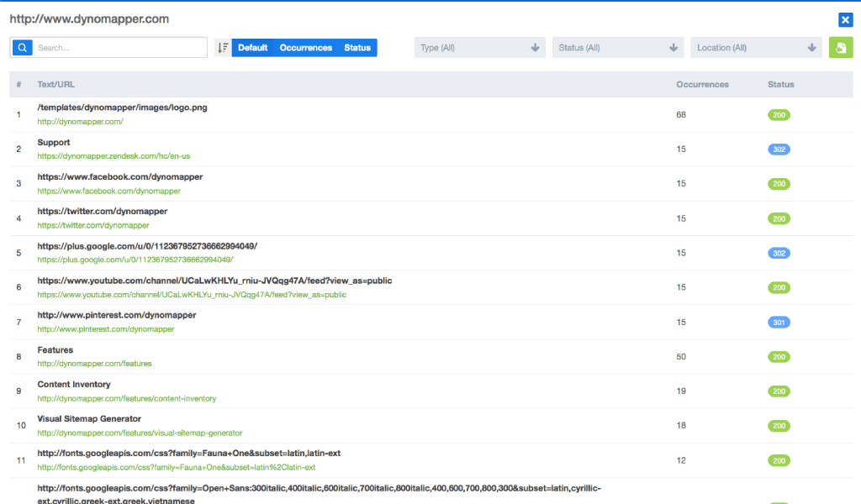Click the blue search magnifier icon
The image size is (861, 504).
[22, 48]
